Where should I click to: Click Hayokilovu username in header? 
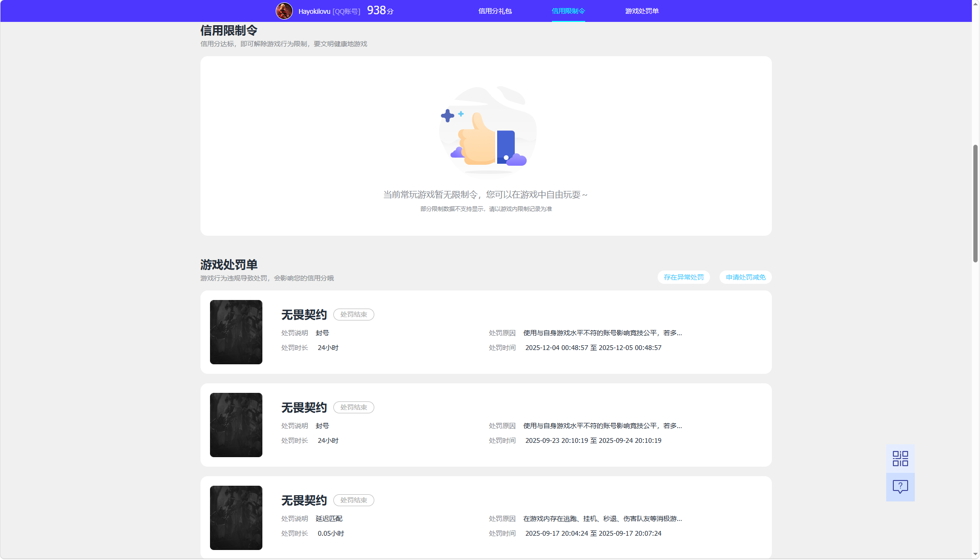click(x=314, y=11)
